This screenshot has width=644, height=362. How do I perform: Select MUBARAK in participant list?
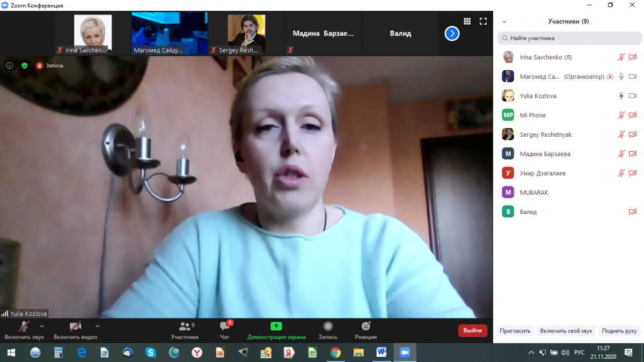pos(569,192)
